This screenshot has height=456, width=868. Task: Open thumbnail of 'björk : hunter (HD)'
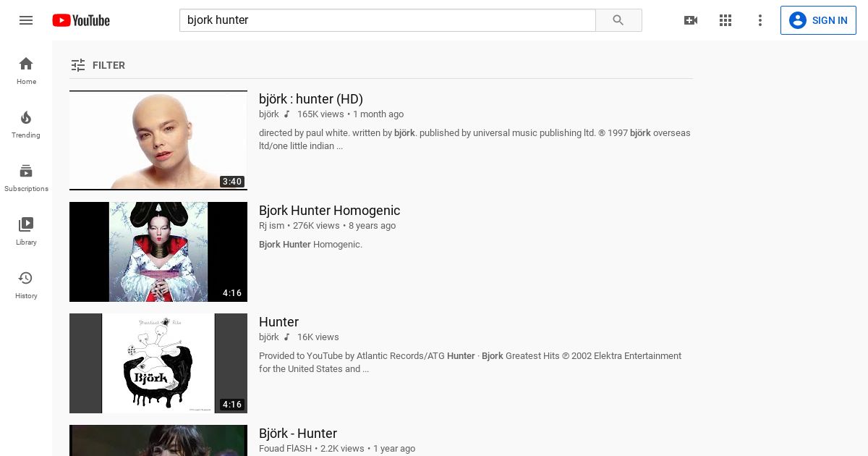pos(158,140)
